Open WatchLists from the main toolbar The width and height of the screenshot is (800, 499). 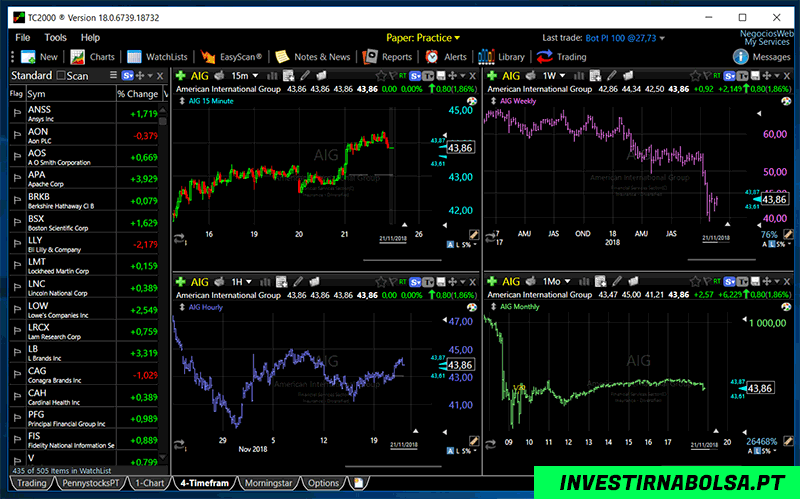pos(157,57)
